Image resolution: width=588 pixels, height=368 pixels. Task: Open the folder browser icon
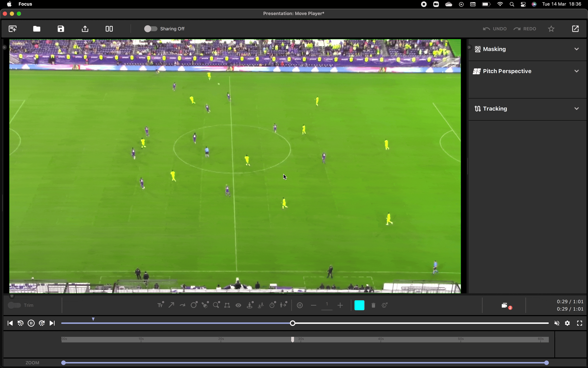37,29
